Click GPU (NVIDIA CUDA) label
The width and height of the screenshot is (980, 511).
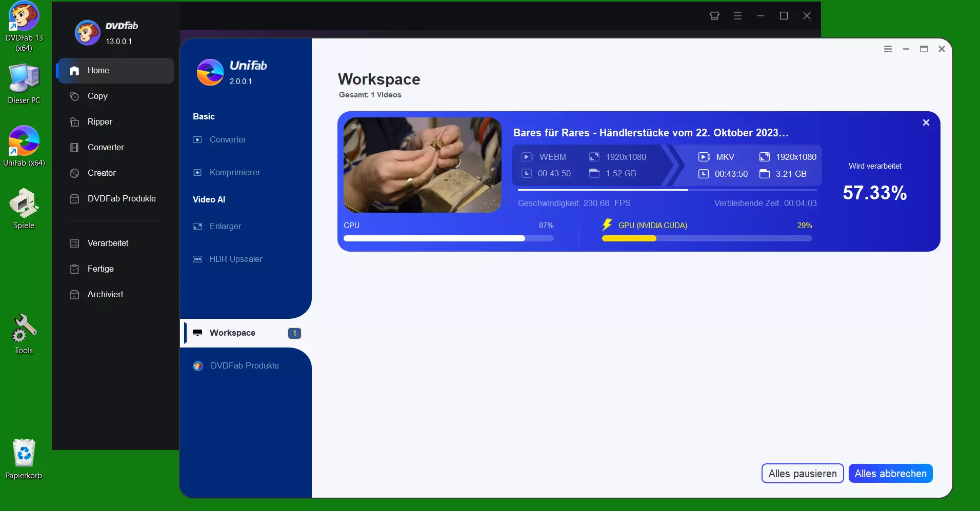coord(653,226)
